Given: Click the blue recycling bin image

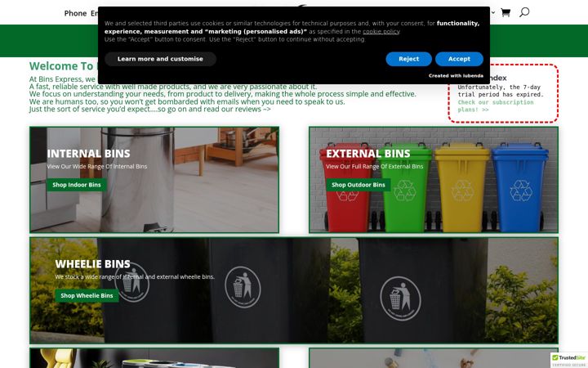Looking at the screenshot, I should (520, 188).
